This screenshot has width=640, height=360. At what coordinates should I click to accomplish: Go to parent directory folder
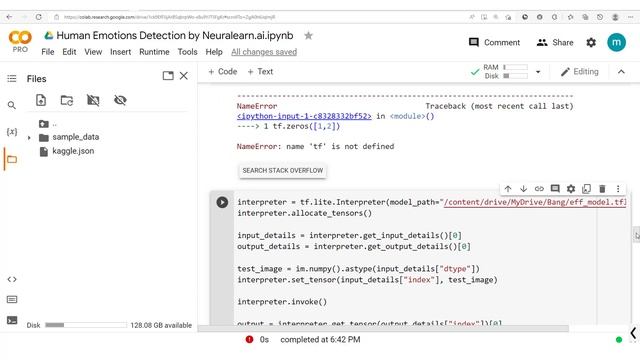tap(48, 124)
